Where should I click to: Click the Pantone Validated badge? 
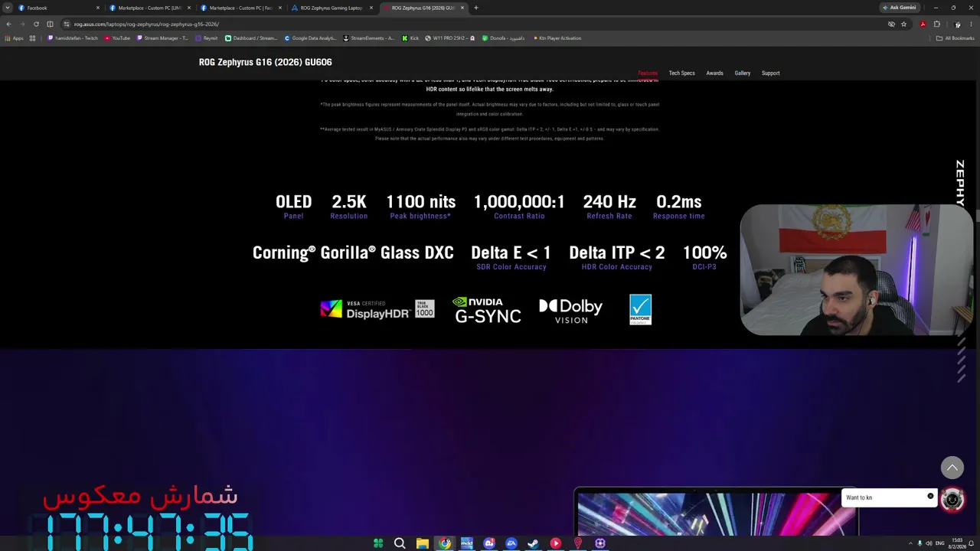click(641, 310)
